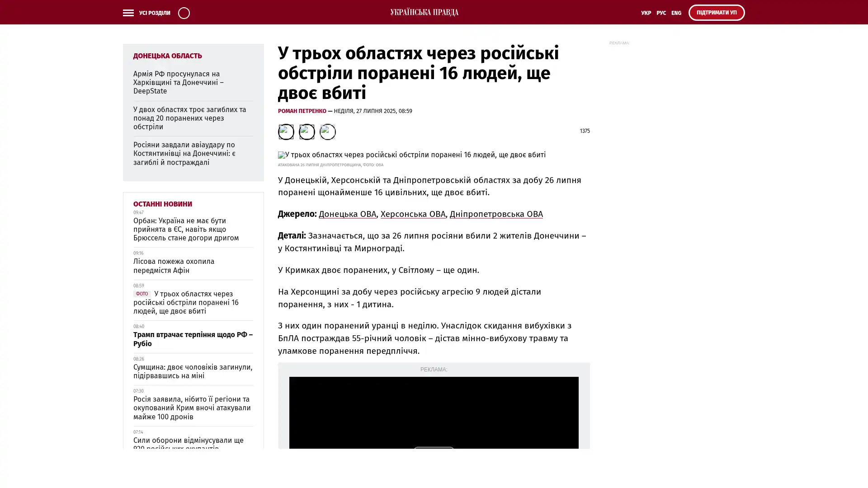Open the broken article photo placeholder

pyautogui.click(x=411, y=155)
